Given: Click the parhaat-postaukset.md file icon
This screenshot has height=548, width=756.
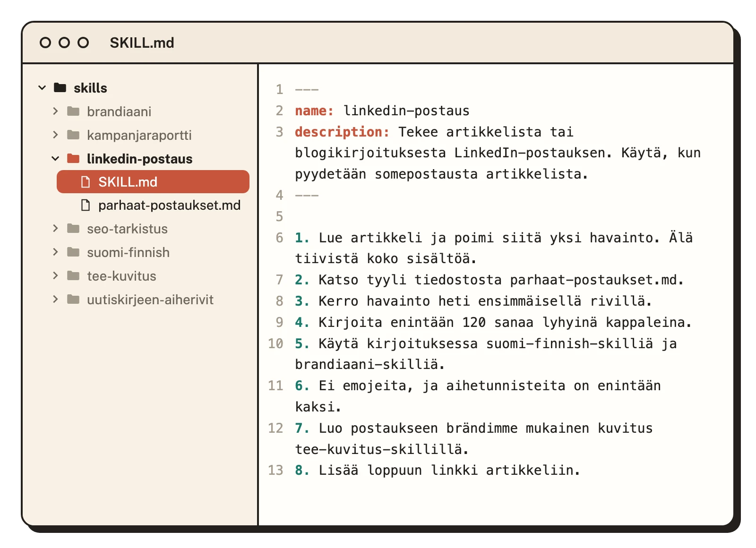Looking at the screenshot, I should point(86,205).
